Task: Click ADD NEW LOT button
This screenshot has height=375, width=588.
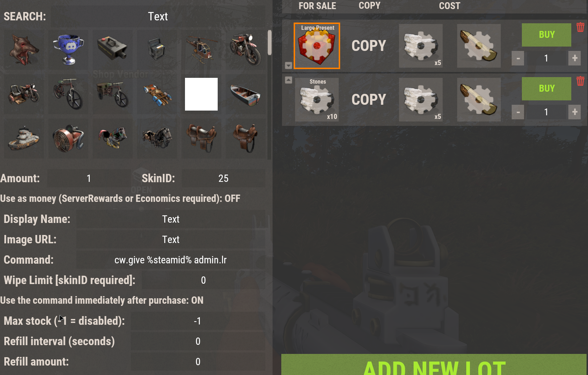Action: (x=434, y=364)
